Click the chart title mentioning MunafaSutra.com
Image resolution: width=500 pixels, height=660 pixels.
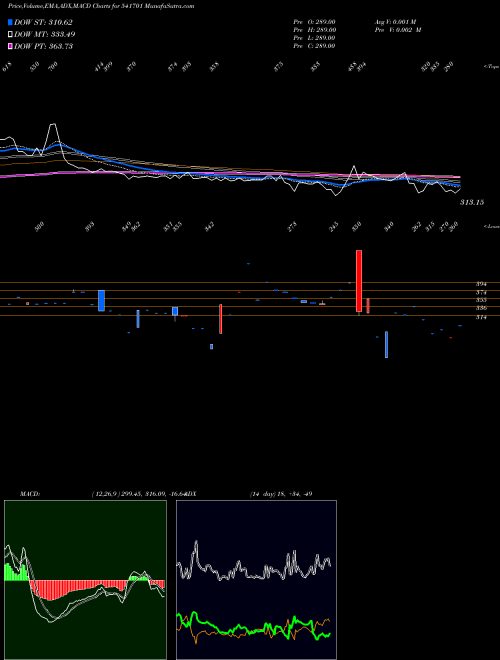coord(101,6)
